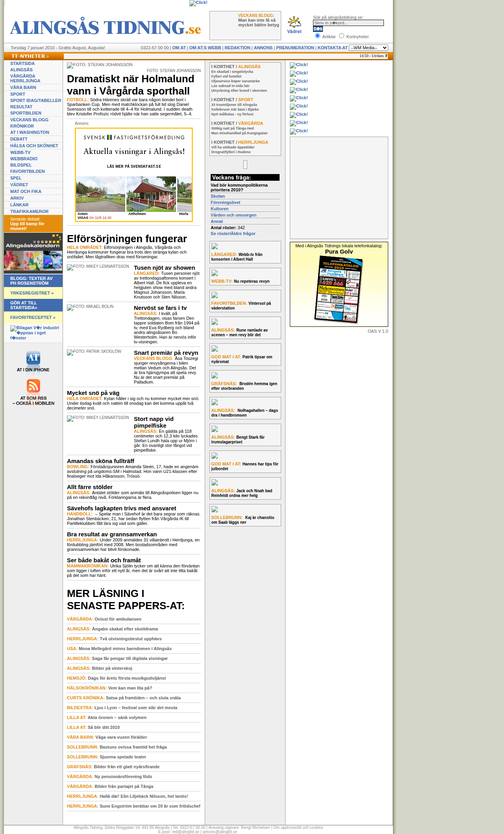Open SPORTBILDEN in the left menu
Screen dimensions: 504x834
[26, 113]
